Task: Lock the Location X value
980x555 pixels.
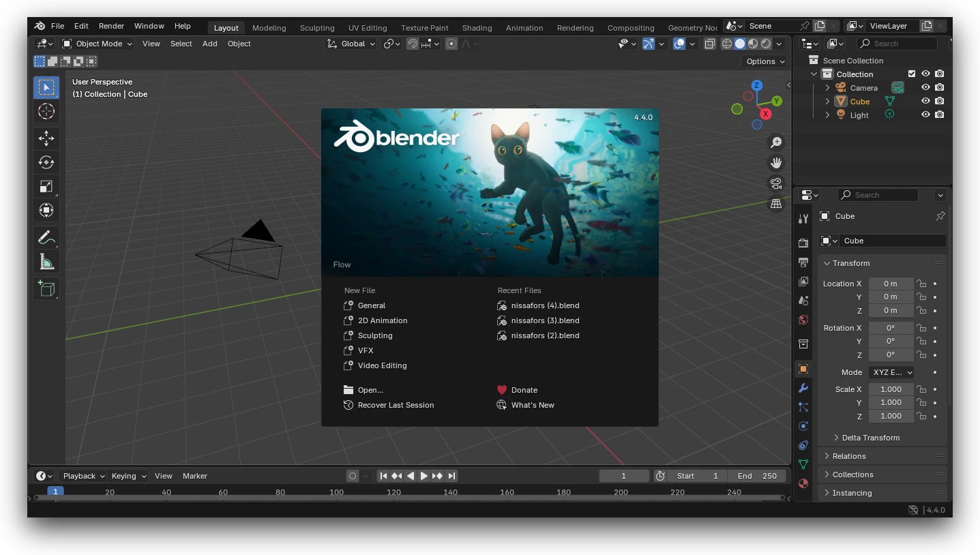Action: click(921, 284)
